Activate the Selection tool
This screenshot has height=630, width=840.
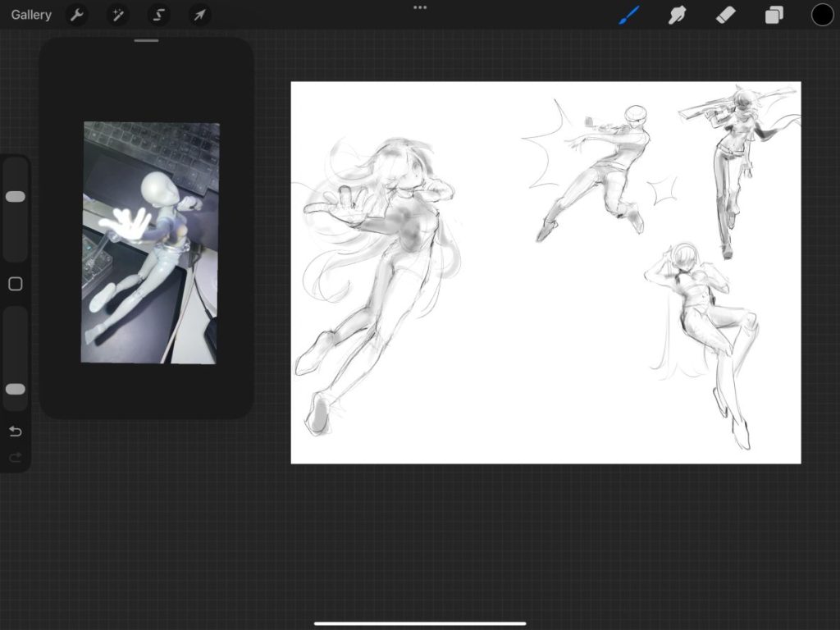click(x=158, y=15)
